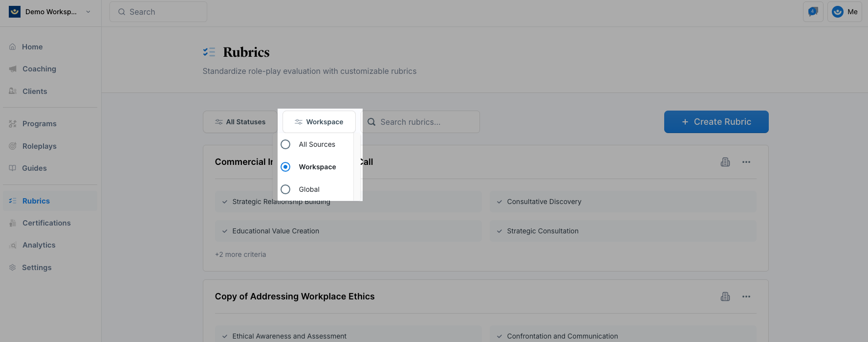Open Analytics in sidebar

point(50,245)
